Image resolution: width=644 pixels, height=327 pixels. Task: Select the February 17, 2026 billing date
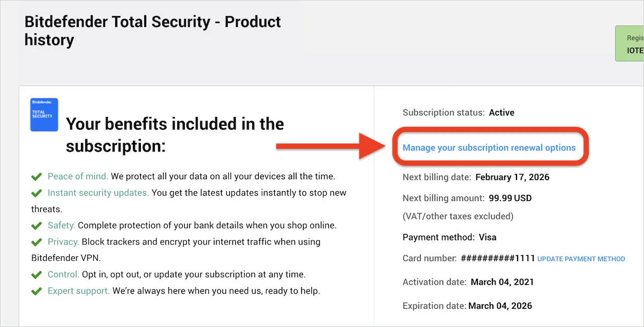pos(512,177)
